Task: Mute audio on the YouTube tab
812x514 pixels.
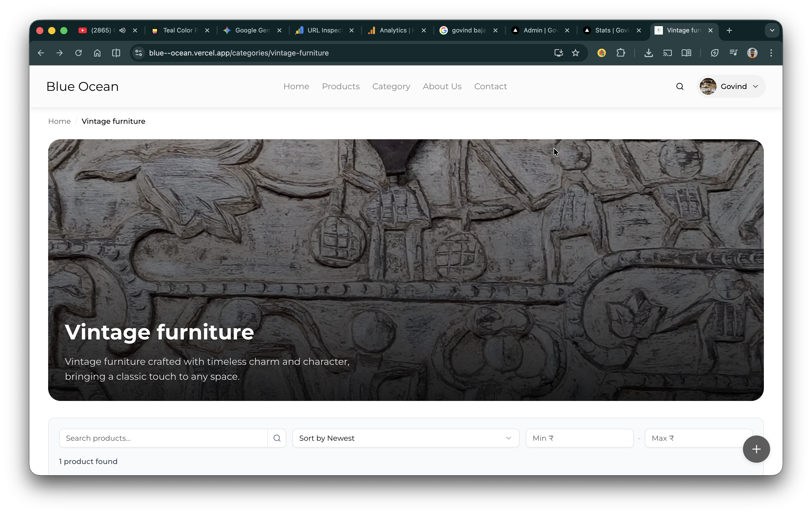Action: point(122,30)
